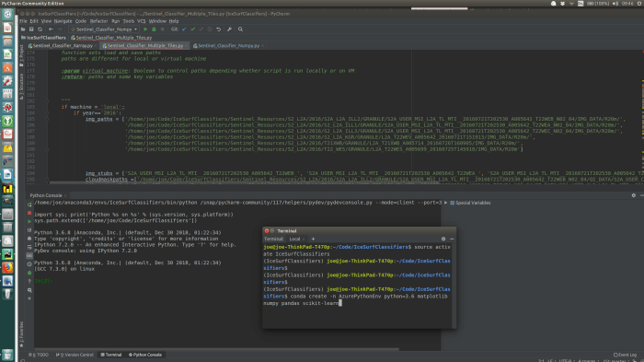The image size is (644, 362).
Task: Open the Project tool window side tab
Action: [x=21, y=55]
